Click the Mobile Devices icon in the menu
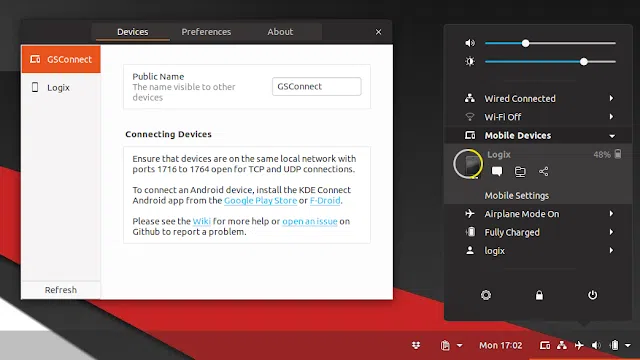Screen dimensions: 640x360 click(x=470, y=135)
